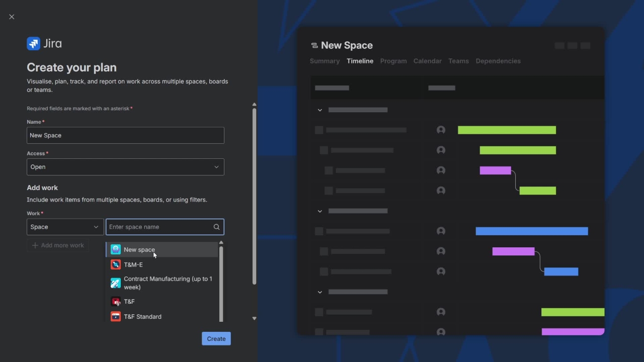Select the New space option
Viewport: 644px width, 362px height.
click(x=162, y=249)
